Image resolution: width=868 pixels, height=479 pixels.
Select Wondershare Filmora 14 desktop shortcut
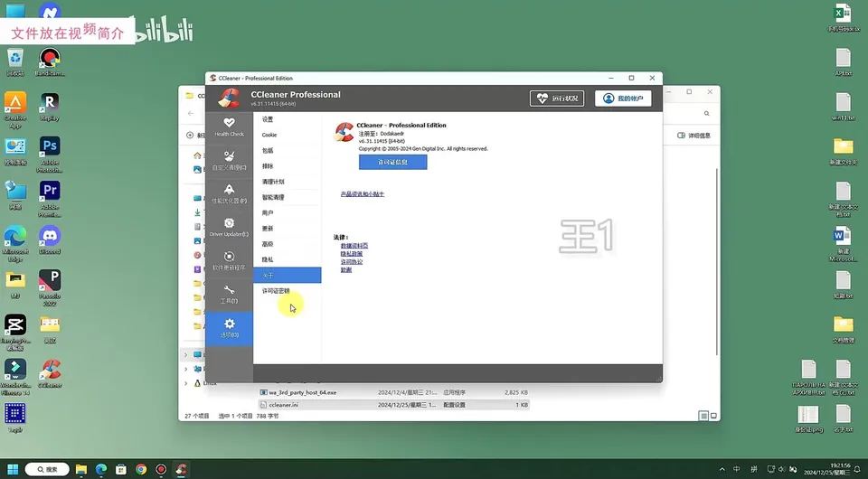pyautogui.click(x=15, y=377)
